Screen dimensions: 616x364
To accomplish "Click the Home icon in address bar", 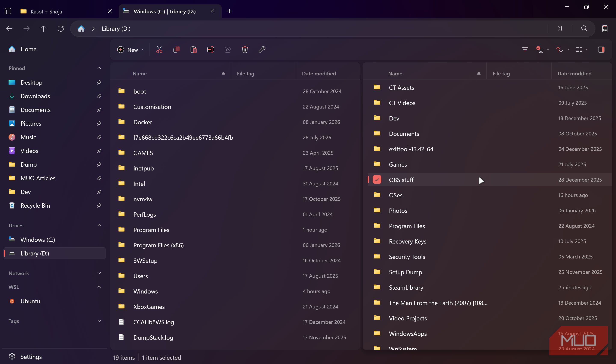I will (81, 29).
